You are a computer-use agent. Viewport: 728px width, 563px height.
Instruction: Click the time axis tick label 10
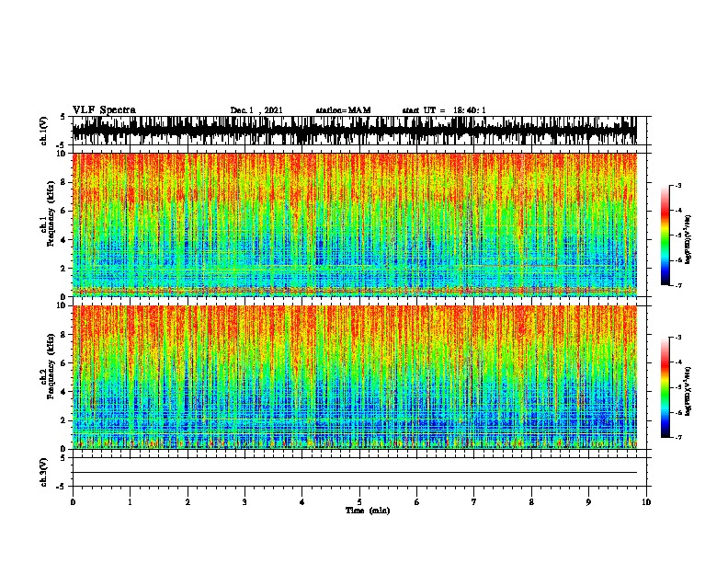[646, 501]
